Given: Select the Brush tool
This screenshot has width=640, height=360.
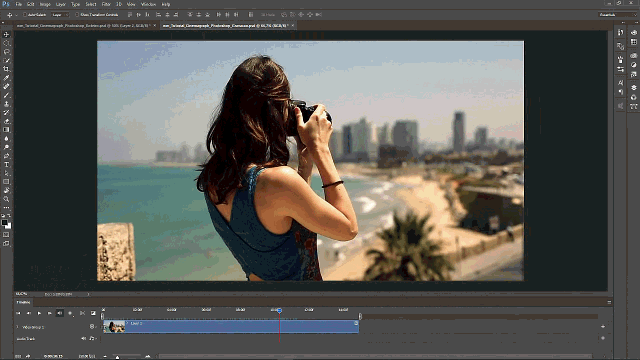Looking at the screenshot, I should click(x=6, y=95).
